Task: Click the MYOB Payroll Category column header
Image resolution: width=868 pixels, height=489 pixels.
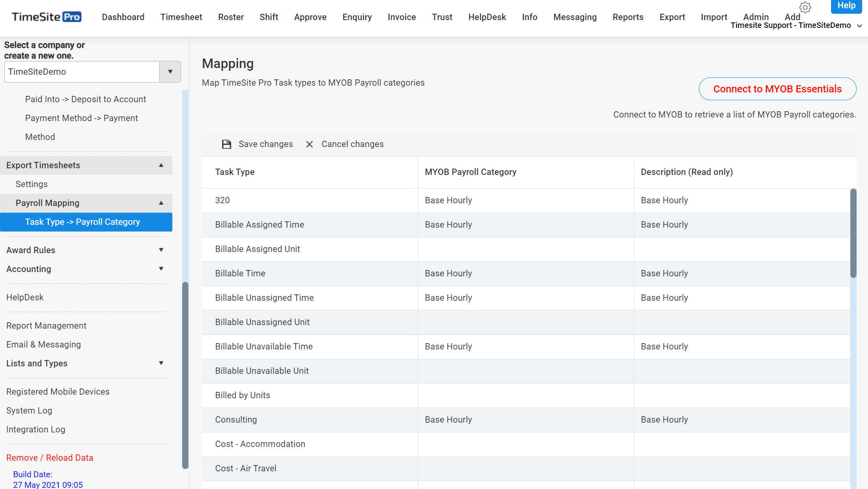Action: 526,172
